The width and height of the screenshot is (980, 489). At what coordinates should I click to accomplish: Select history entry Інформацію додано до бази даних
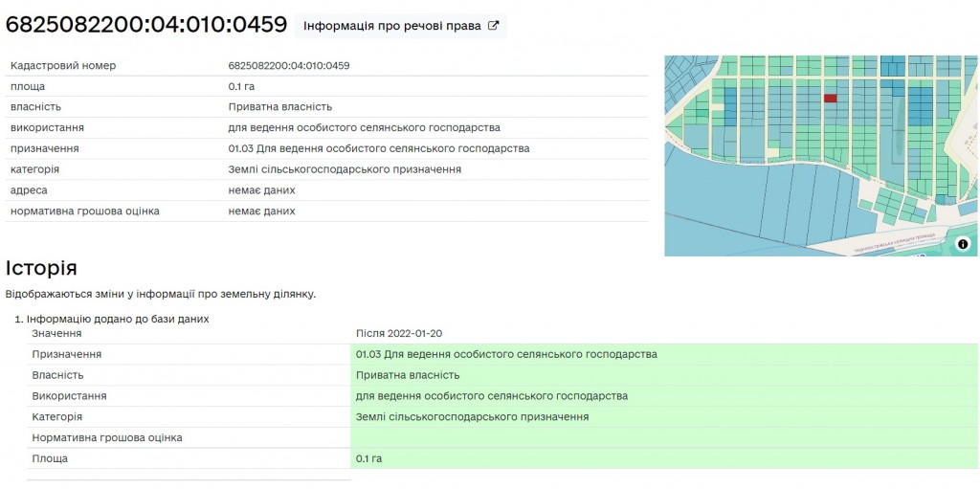[118, 319]
